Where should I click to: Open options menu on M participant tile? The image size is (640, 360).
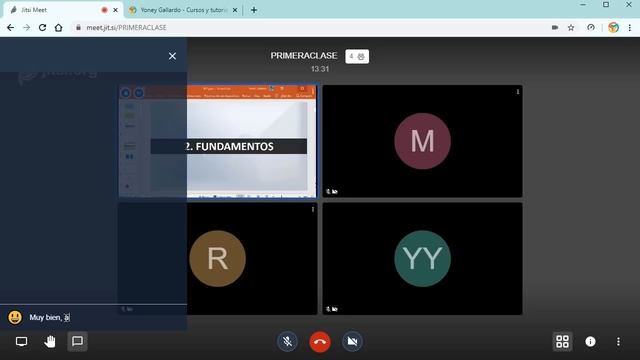518,92
